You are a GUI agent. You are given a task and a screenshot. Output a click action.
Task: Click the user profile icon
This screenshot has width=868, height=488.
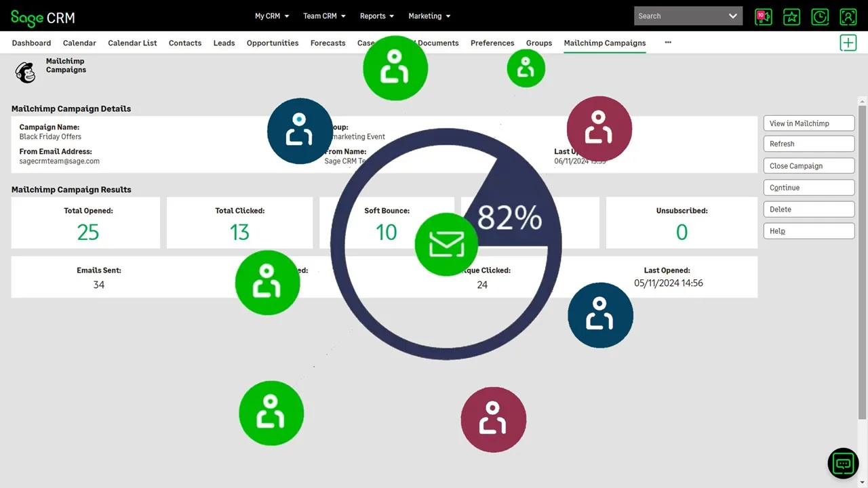[848, 16]
